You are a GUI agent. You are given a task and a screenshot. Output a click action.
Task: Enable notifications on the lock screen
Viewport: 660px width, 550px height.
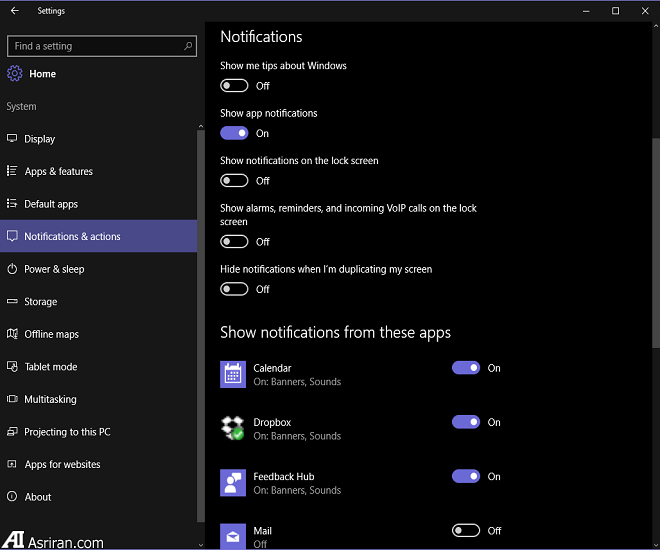pos(234,181)
